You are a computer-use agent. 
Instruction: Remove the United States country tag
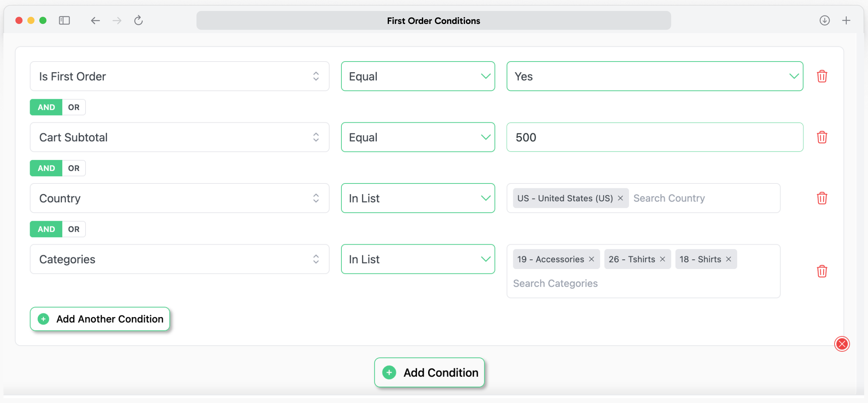click(620, 198)
